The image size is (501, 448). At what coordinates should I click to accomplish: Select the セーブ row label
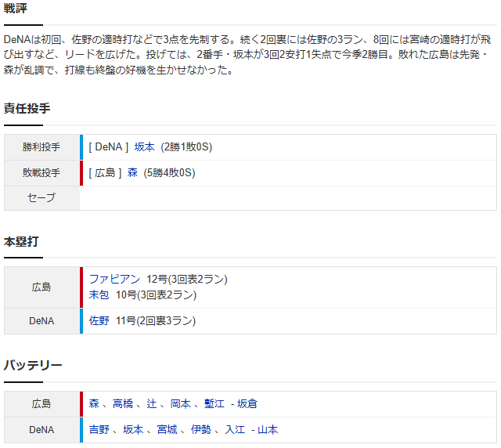pyautogui.click(x=41, y=198)
